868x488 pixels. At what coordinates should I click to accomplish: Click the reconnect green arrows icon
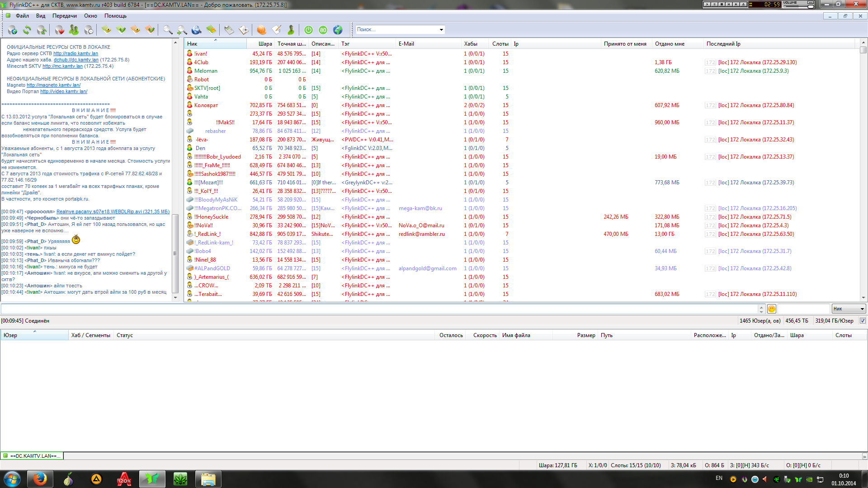[27, 30]
